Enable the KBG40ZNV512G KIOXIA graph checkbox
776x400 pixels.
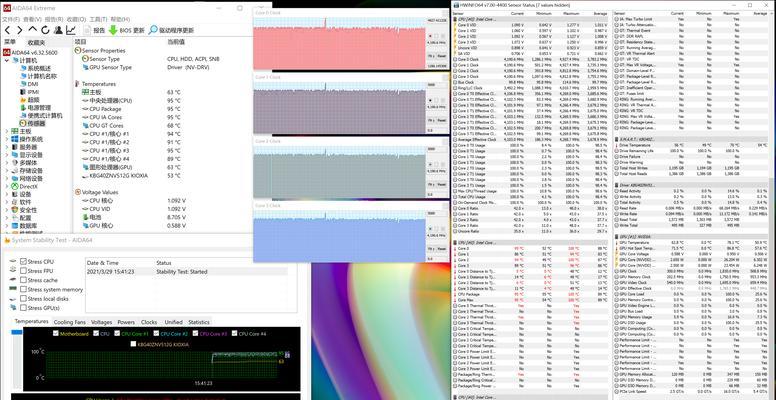pos(133,344)
